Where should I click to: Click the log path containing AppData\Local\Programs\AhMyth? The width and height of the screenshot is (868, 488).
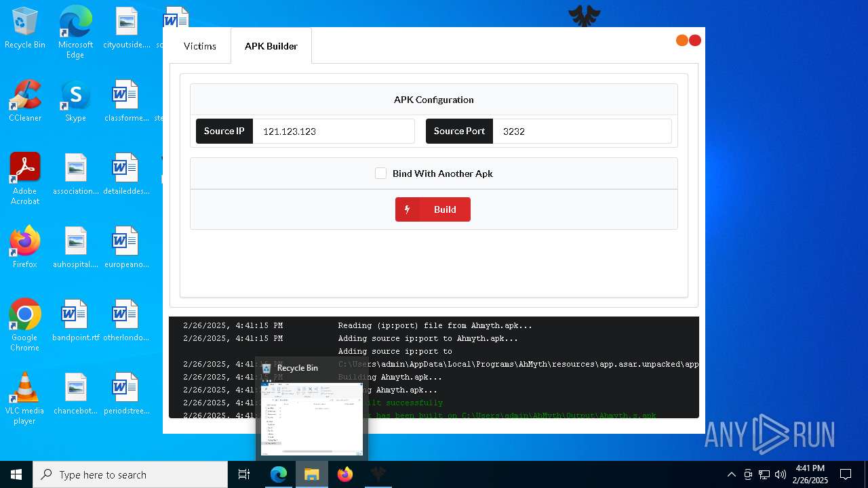(518, 364)
